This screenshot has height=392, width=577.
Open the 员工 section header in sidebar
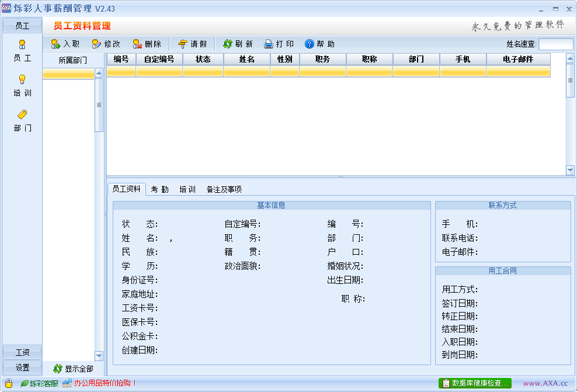22,26
